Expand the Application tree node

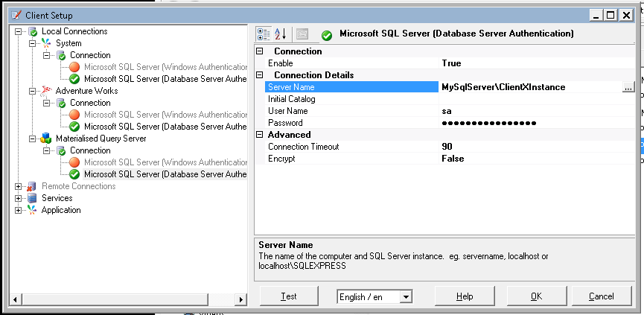click(18, 210)
